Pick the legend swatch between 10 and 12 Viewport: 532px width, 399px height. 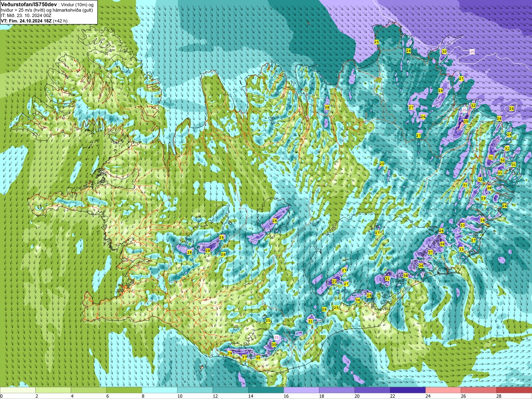click(x=195, y=390)
